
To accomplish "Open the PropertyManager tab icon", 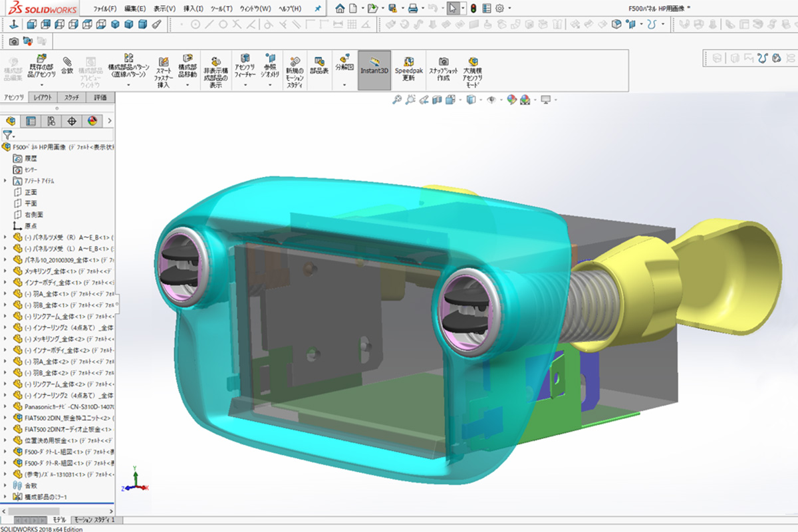I will click(31, 121).
